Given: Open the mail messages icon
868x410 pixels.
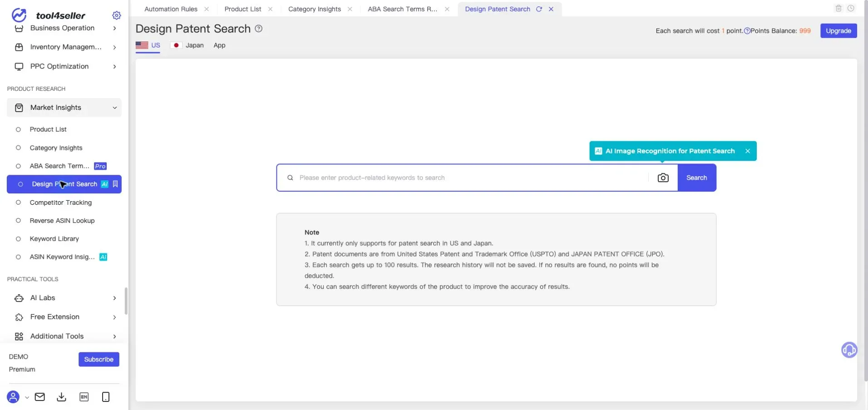Looking at the screenshot, I should tap(40, 397).
